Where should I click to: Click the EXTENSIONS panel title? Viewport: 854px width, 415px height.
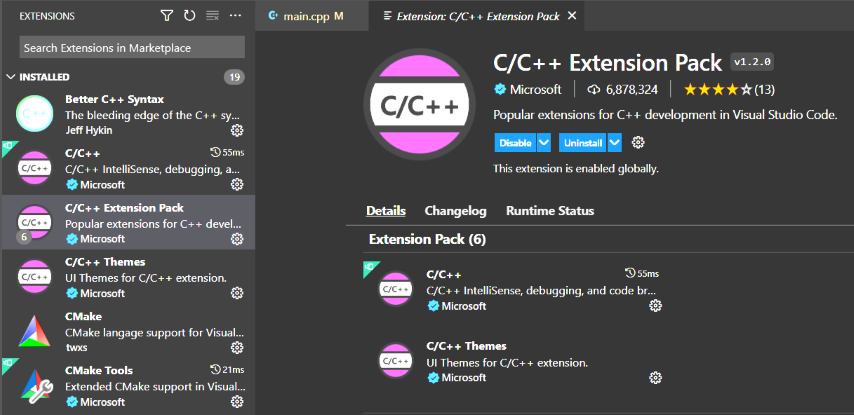tap(47, 16)
